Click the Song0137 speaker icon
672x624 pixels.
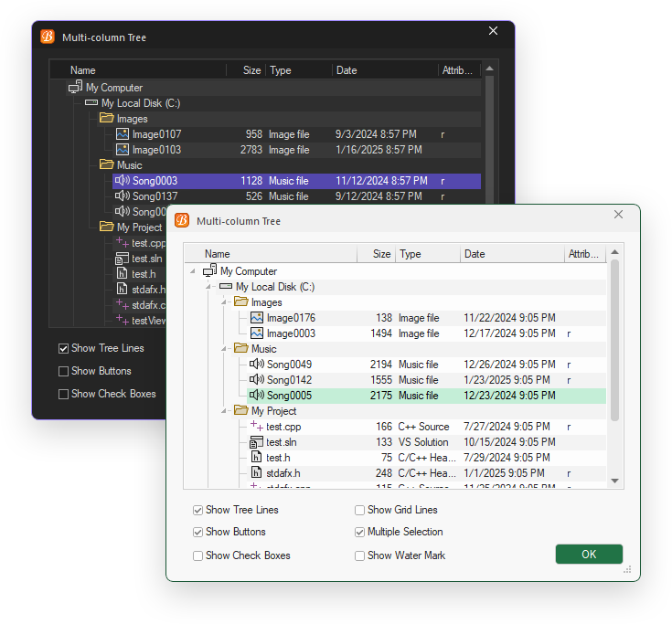point(123,196)
